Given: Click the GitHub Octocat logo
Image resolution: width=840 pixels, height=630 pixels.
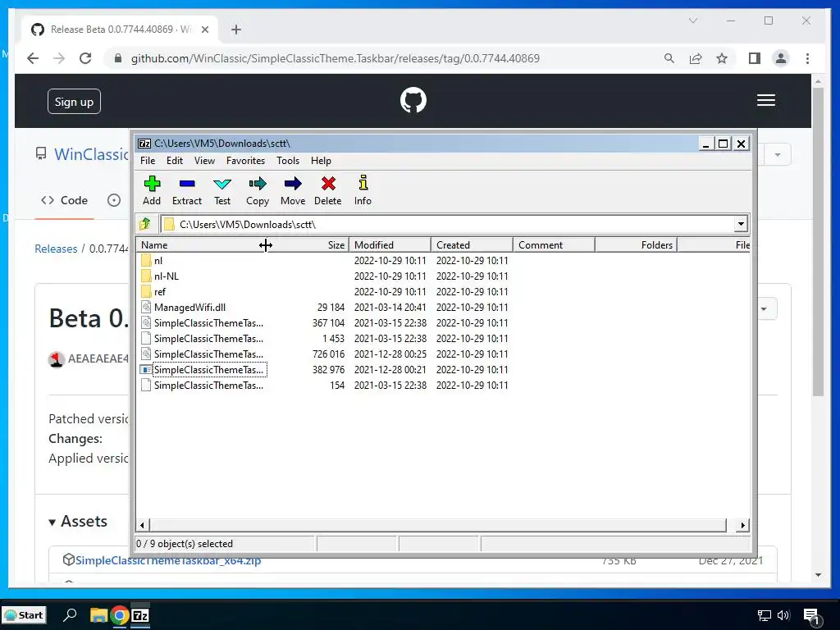Looking at the screenshot, I should [x=413, y=100].
